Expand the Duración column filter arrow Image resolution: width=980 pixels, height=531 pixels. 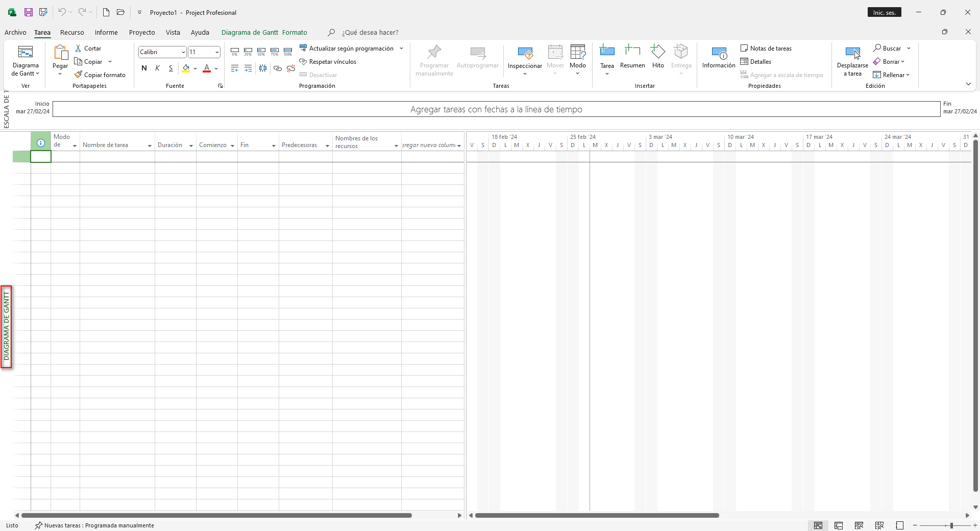[x=191, y=146]
